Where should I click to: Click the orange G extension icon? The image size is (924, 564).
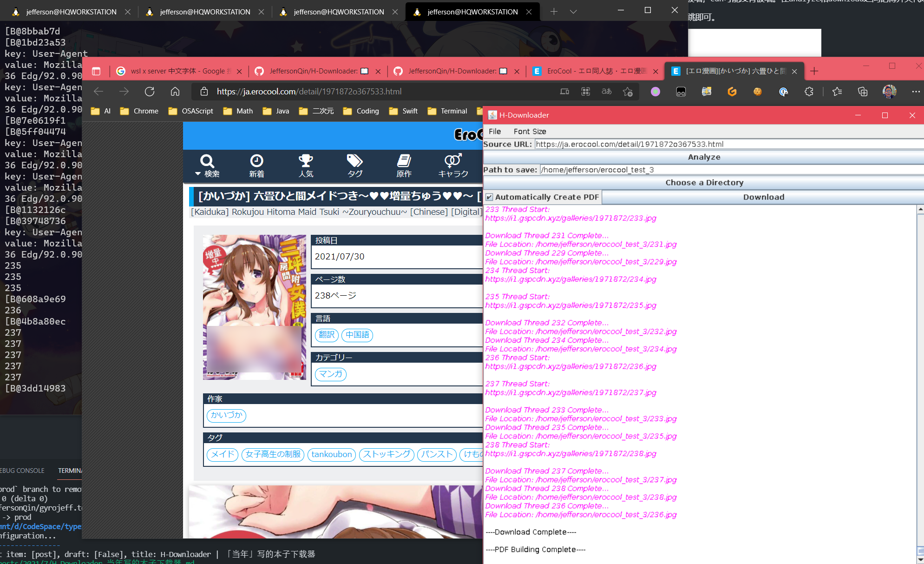coord(732,92)
